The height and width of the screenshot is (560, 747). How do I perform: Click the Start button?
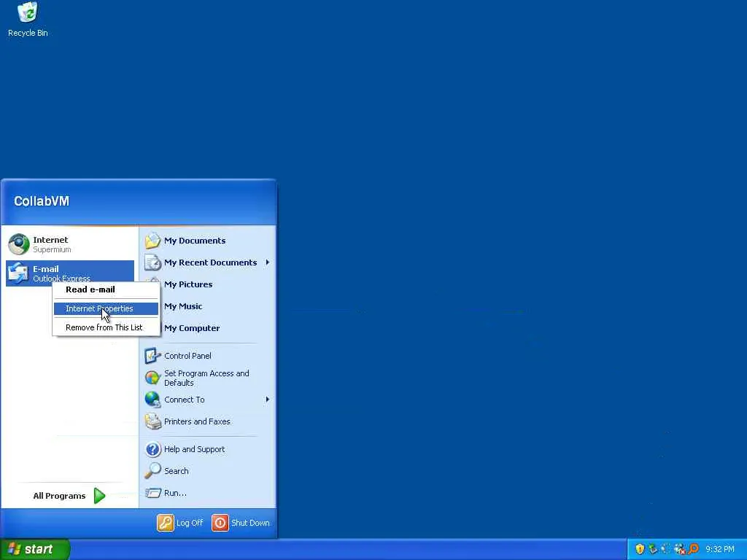tap(35, 549)
